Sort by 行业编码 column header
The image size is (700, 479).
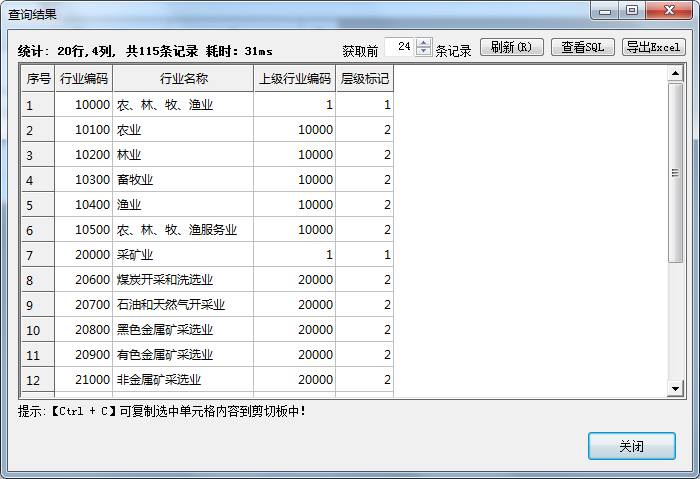(84, 79)
